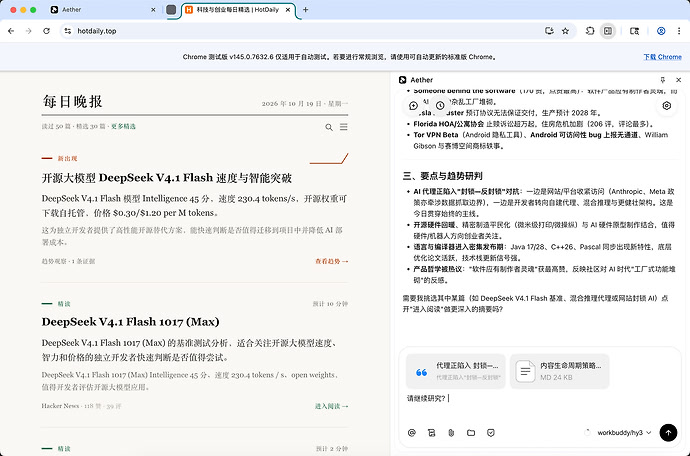Open the Chrome three-dot menu
The image size is (690, 456).
pos(679,31)
